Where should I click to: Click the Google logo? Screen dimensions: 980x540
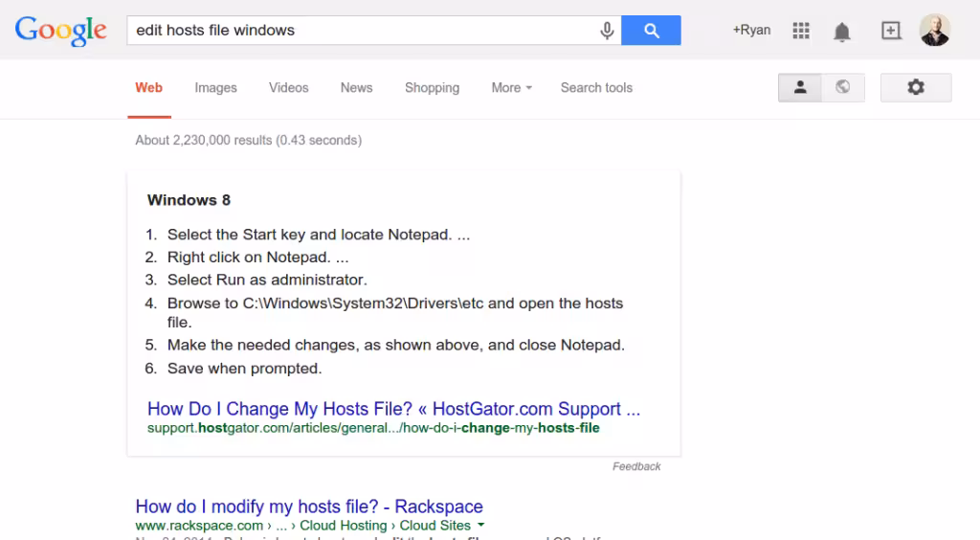click(60, 31)
